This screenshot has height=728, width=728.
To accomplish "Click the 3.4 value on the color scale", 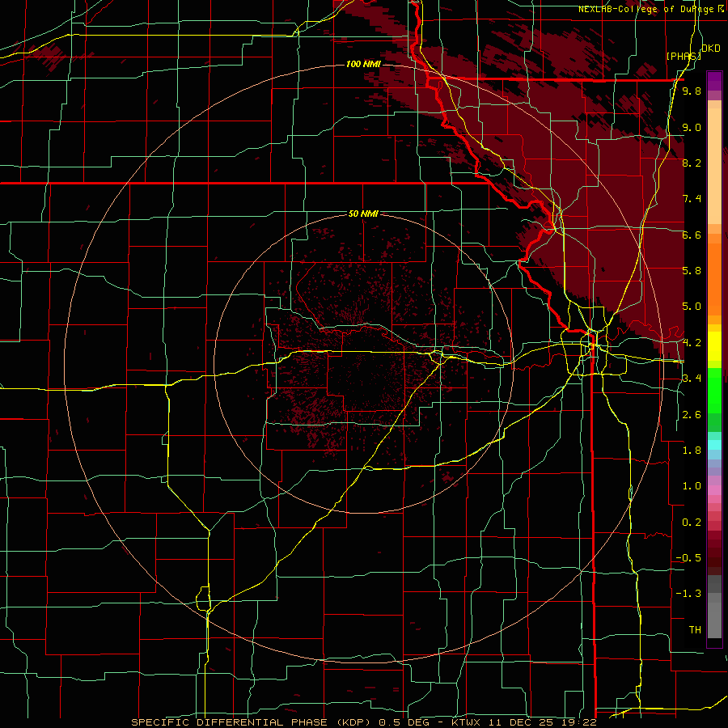I will click(x=692, y=379).
